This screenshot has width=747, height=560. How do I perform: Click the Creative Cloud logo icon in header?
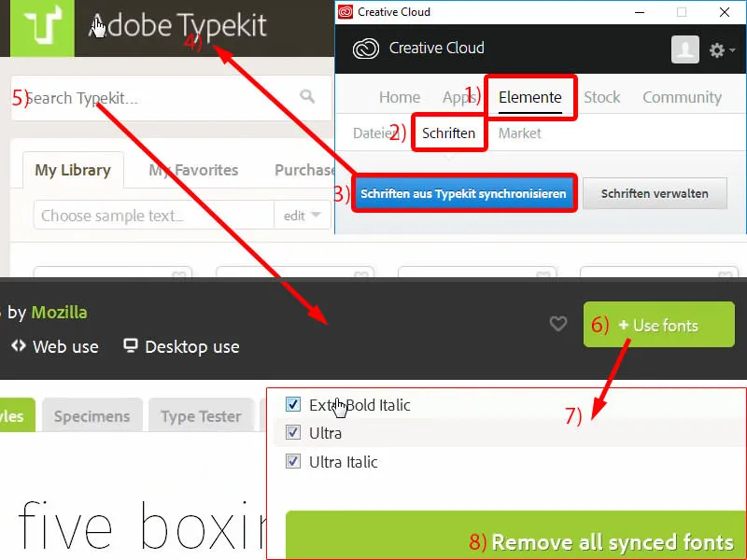[366, 49]
